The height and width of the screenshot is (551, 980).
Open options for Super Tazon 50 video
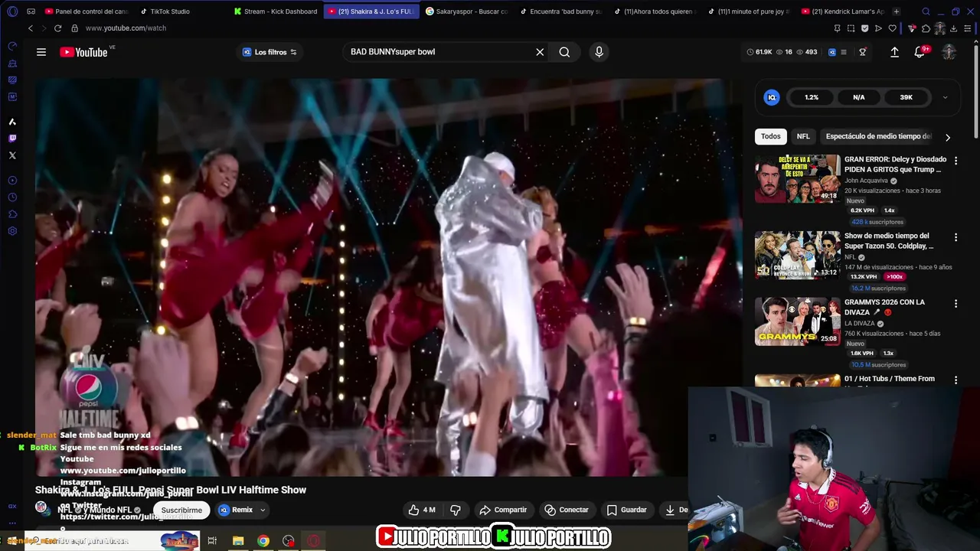[x=955, y=237]
